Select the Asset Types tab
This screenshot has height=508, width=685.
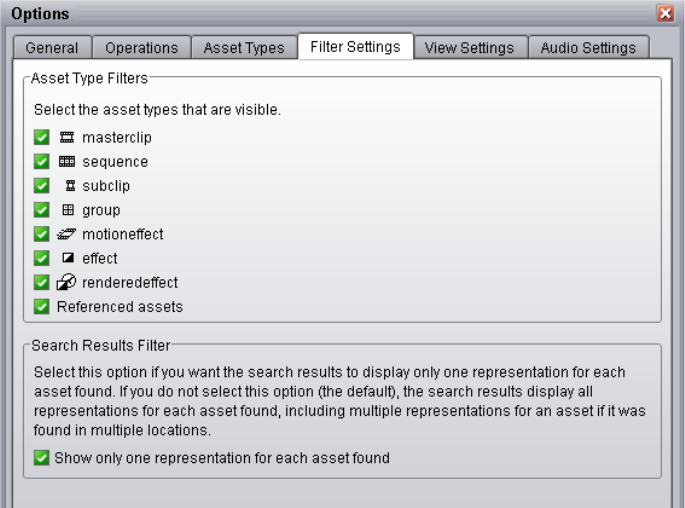(244, 48)
